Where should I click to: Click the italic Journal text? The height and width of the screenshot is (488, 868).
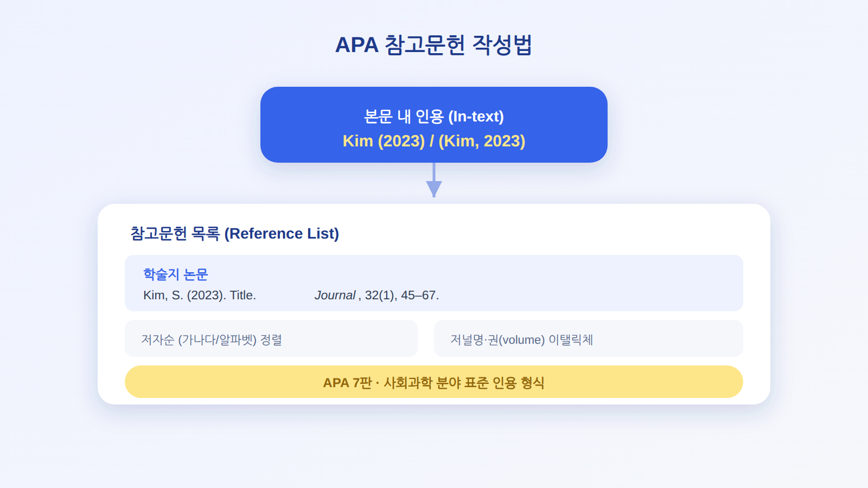335,296
